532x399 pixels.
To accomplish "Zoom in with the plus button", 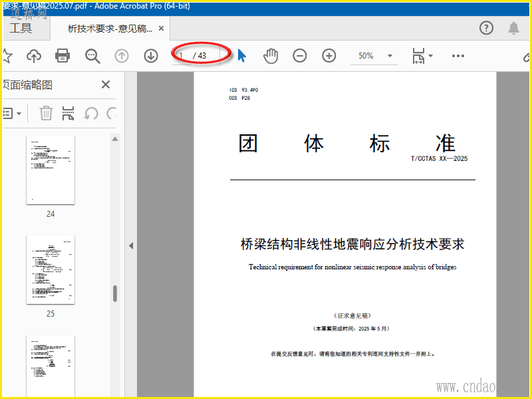I will (329, 56).
